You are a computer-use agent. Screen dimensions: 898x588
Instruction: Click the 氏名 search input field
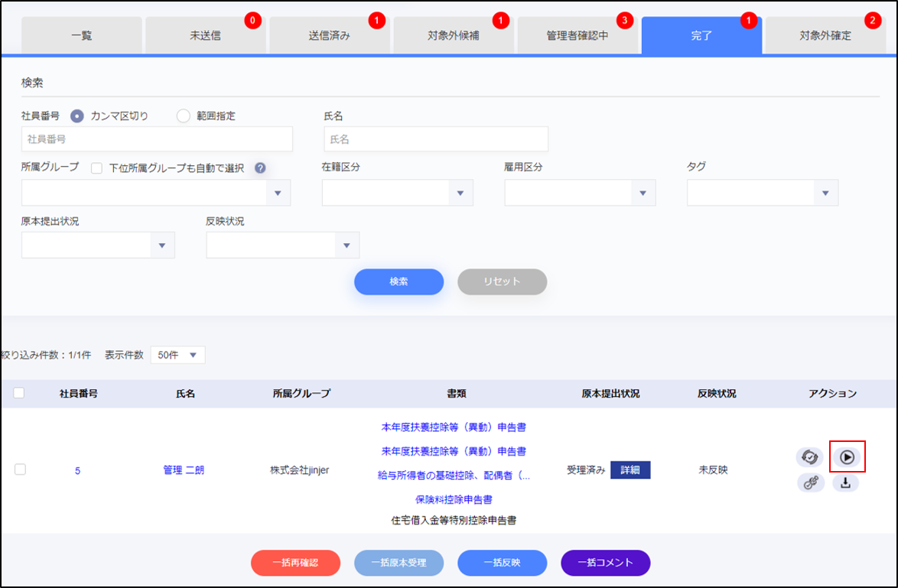[436, 140]
